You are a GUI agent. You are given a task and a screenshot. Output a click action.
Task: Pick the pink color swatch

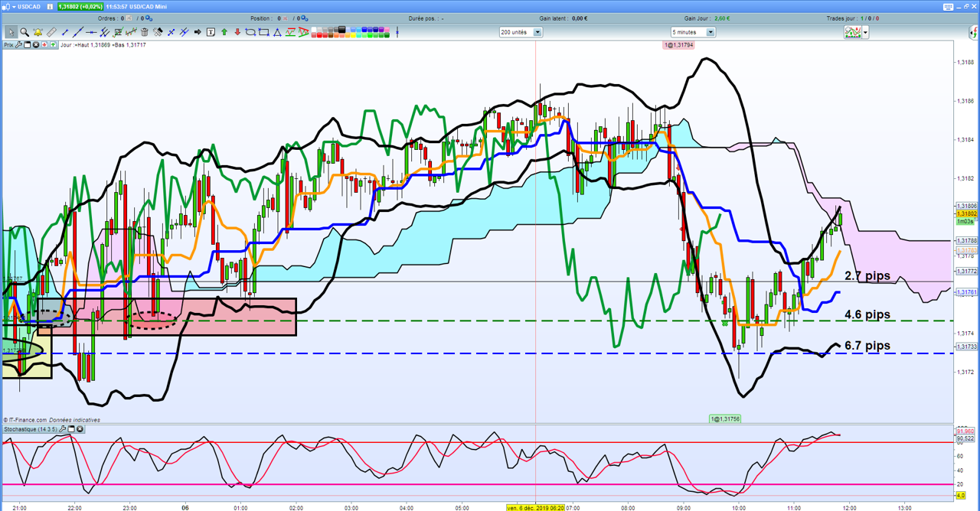387,29
